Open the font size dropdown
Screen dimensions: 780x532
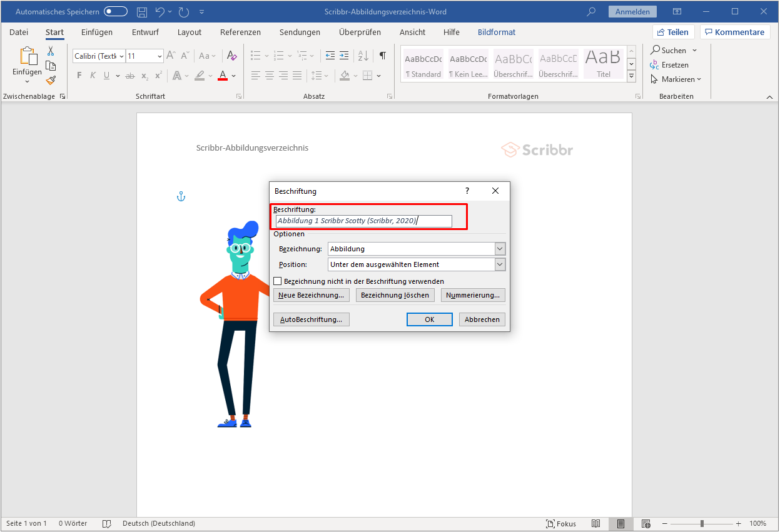pyautogui.click(x=160, y=56)
